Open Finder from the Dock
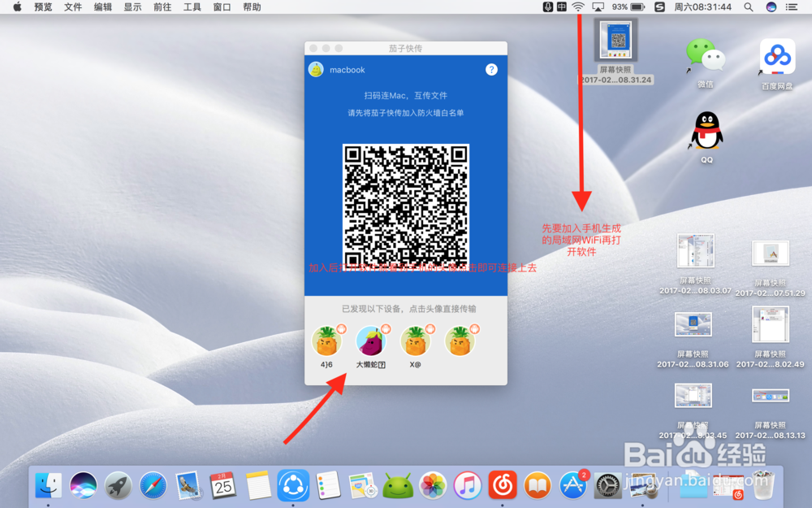The height and width of the screenshot is (508, 812). click(48, 486)
